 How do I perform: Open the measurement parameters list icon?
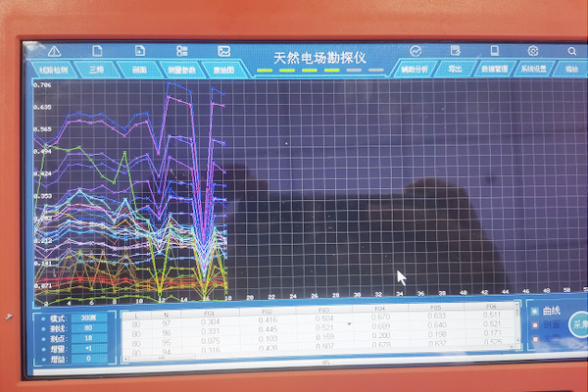pyautogui.click(x=182, y=51)
